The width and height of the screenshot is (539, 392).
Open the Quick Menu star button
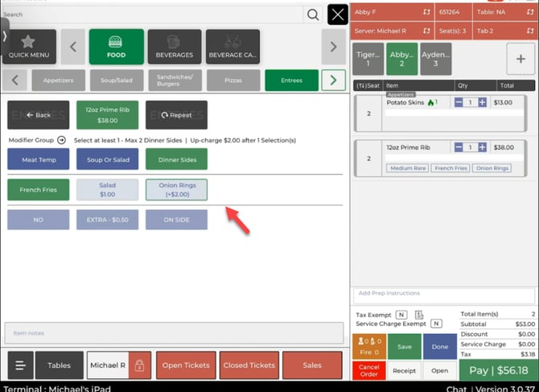pyautogui.click(x=28, y=47)
